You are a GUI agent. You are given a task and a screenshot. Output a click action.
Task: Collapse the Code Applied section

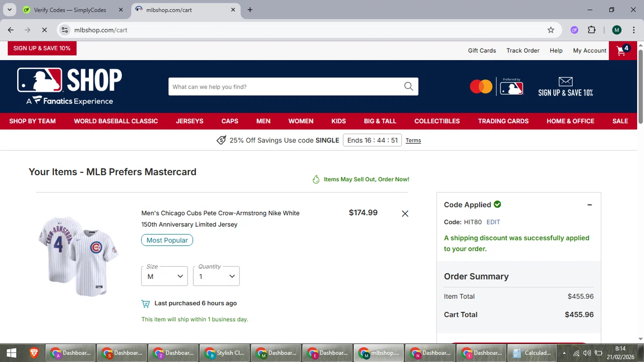pyautogui.click(x=589, y=205)
